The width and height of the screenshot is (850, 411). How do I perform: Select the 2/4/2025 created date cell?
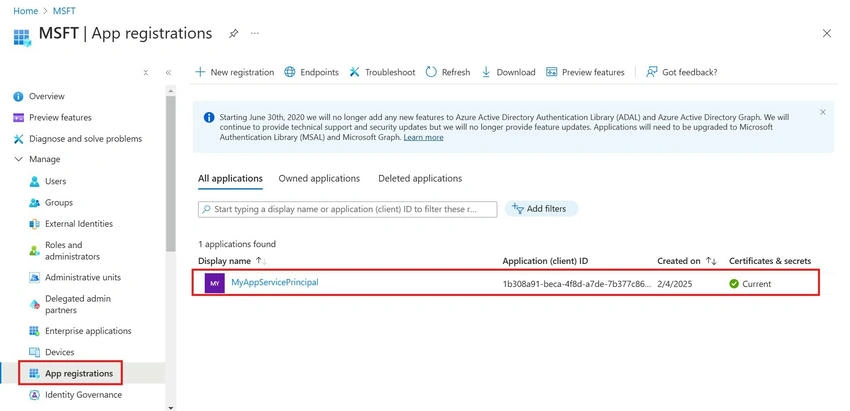point(674,284)
